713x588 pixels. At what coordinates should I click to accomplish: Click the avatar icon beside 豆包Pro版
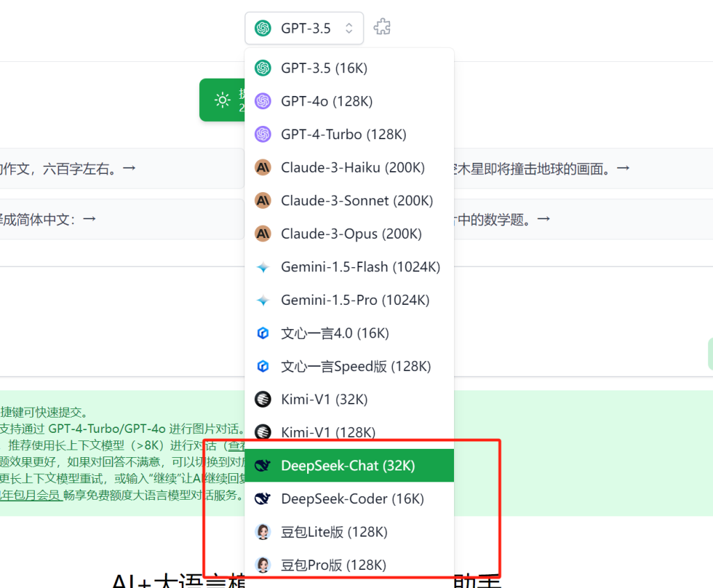[x=263, y=565]
